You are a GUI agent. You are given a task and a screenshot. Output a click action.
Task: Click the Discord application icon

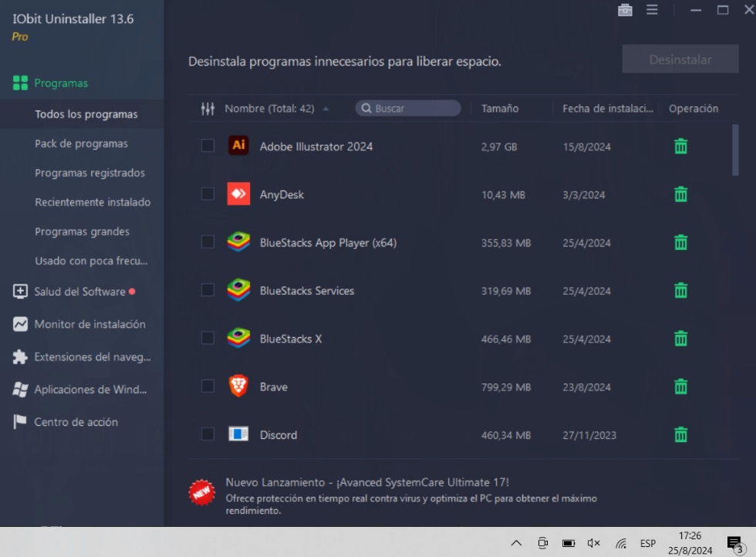[238, 434]
